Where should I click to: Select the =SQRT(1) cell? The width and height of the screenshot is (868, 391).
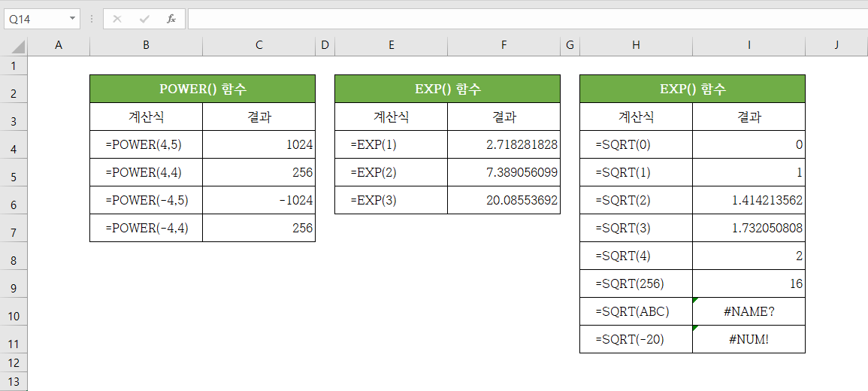tap(636, 172)
